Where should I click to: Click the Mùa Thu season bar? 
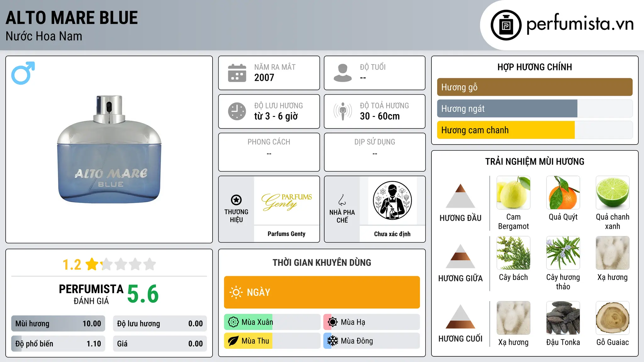click(272, 341)
